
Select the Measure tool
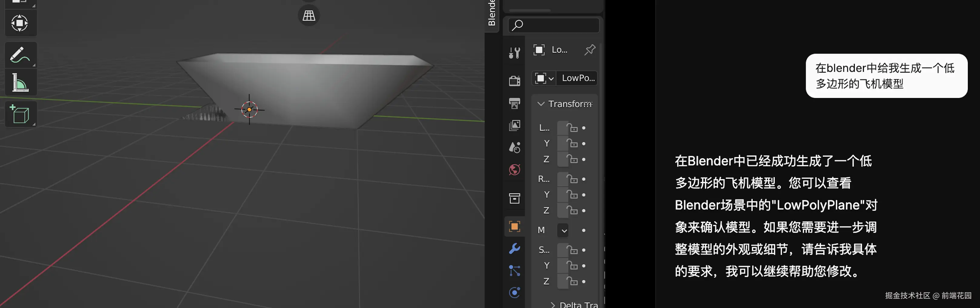20,82
